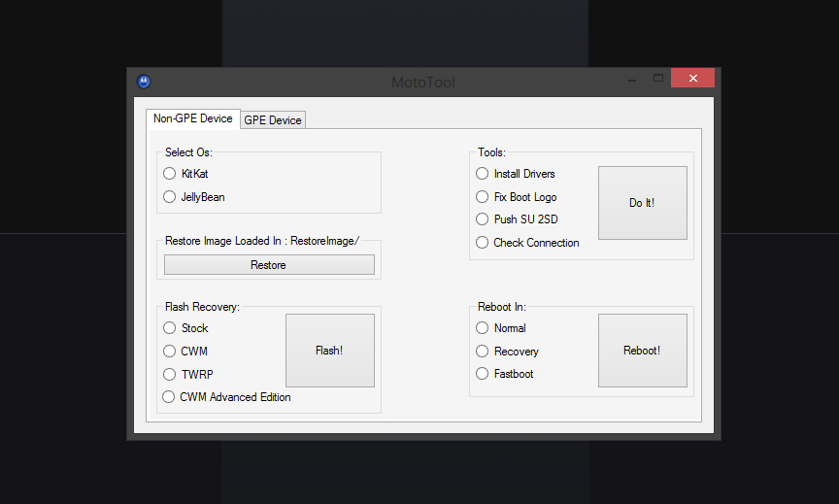Screen dimensions: 839x504
Task: Select Push SU 2SD radio button
Action: tap(483, 219)
